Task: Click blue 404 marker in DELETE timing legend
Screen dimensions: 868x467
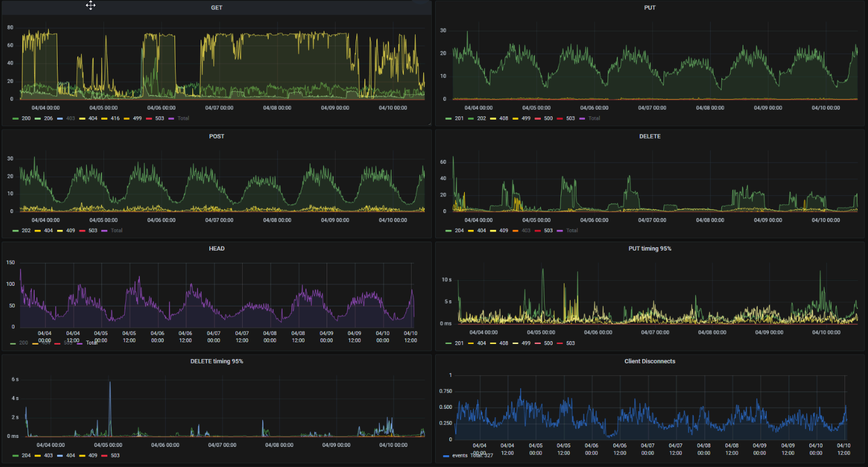Action: click(60, 456)
